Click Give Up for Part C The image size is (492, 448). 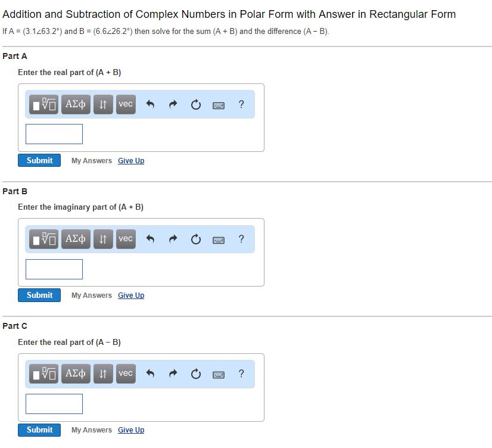point(130,430)
